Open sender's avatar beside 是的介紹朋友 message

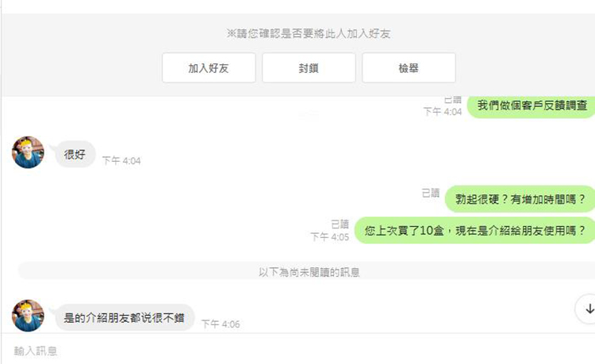[28, 316]
